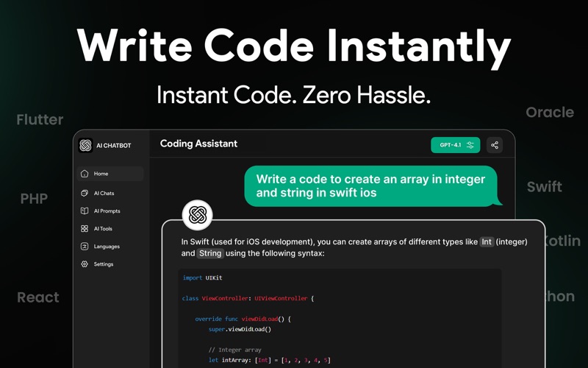Image resolution: width=588 pixels, height=368 pixels.
Task: Click the sliders icon on the GPT-4.1 button
Action: (x=470, y=145)
